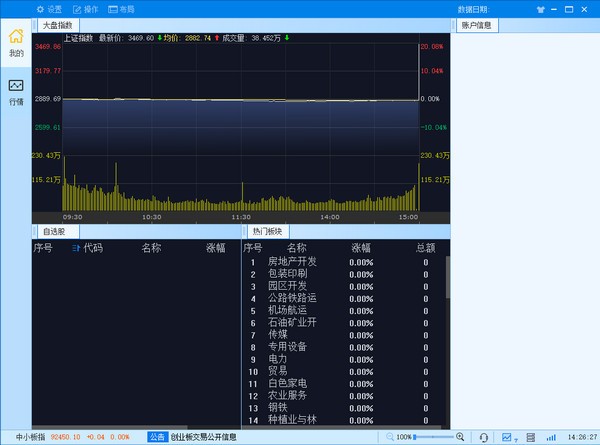This screenshot has width=600, height=445.
Task: Click the 创业板交易公开信息 announcement link
Action: click(204, 437)
